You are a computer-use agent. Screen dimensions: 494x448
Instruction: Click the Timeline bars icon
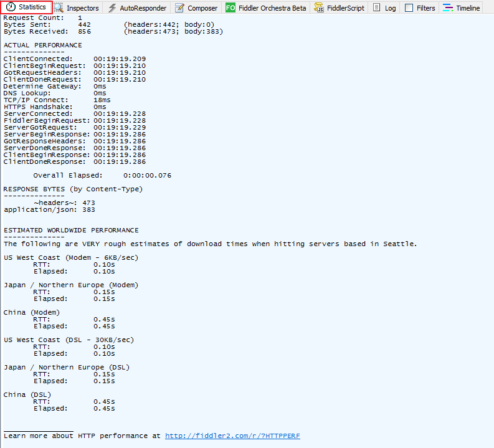[x=448, y=8]
